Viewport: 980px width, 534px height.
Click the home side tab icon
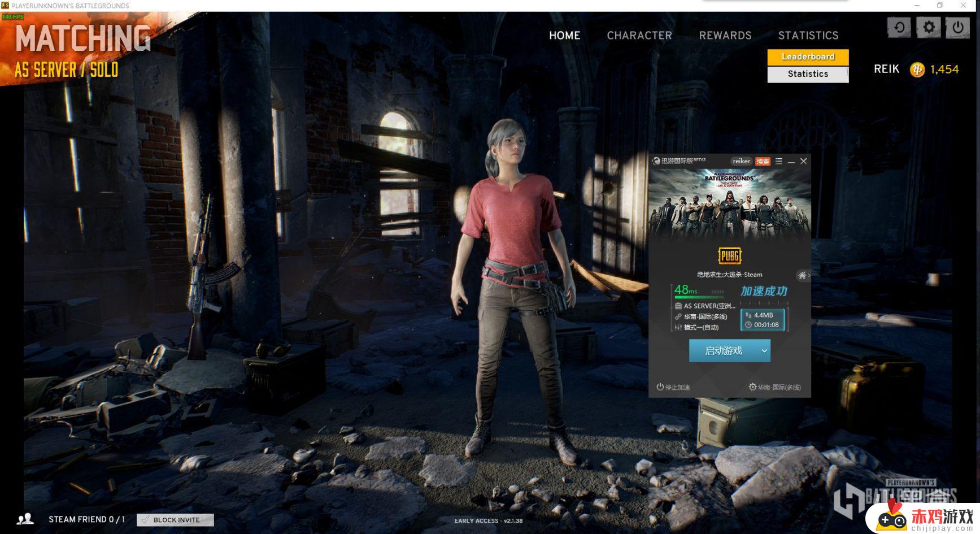pos(803,275)
